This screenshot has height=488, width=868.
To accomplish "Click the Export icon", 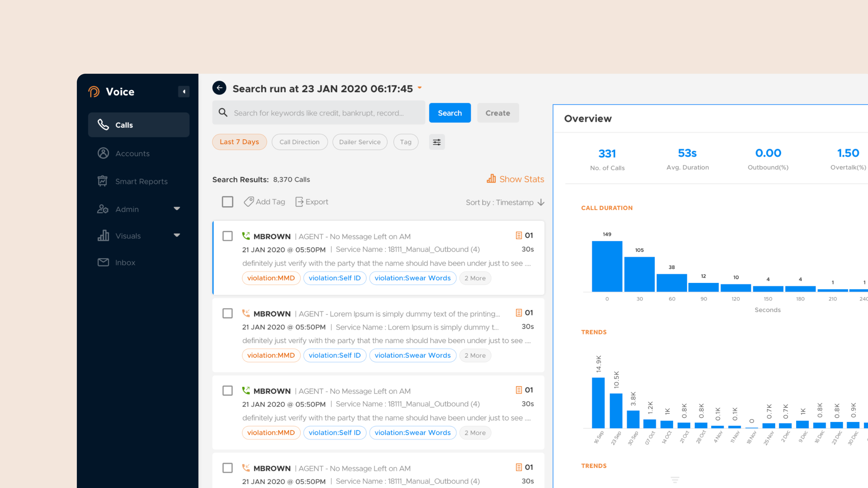I will coord(299,202).
